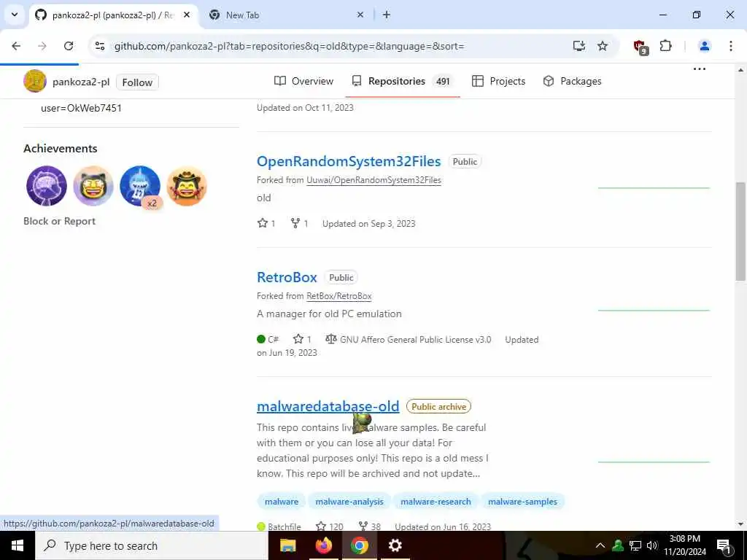Close the New Tab tab

[360, 15]
